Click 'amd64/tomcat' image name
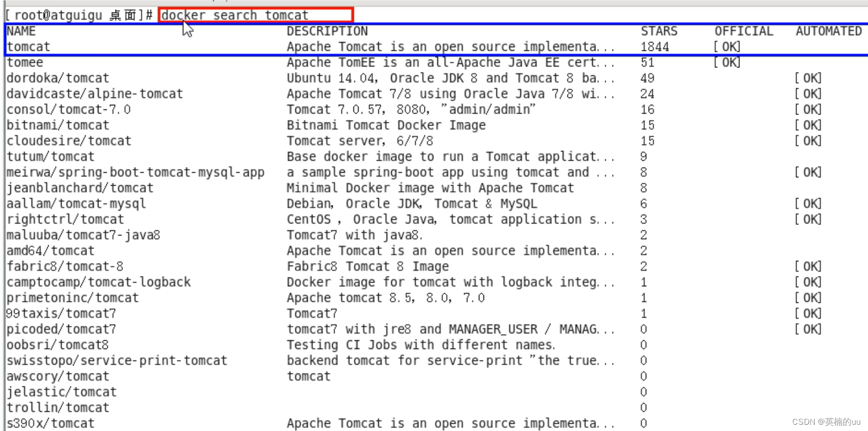Screen dimensions: 868x431 click(51, 251)
